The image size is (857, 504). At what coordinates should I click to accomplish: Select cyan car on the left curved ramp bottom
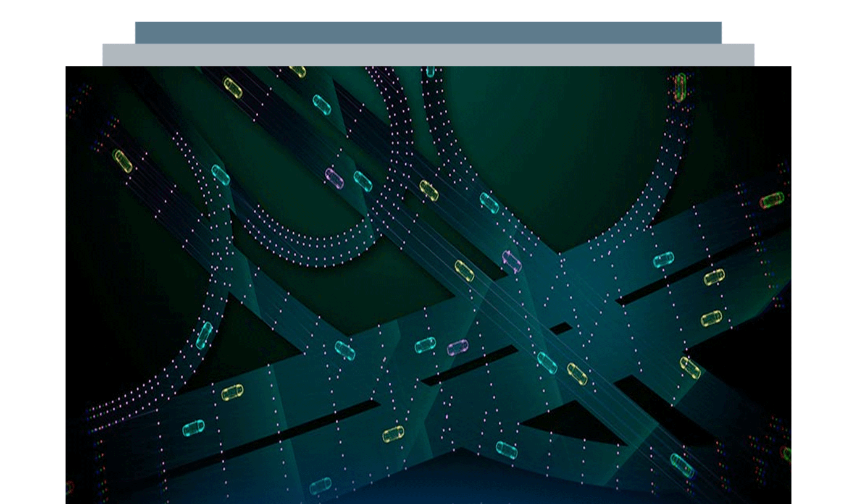[204, 335]
